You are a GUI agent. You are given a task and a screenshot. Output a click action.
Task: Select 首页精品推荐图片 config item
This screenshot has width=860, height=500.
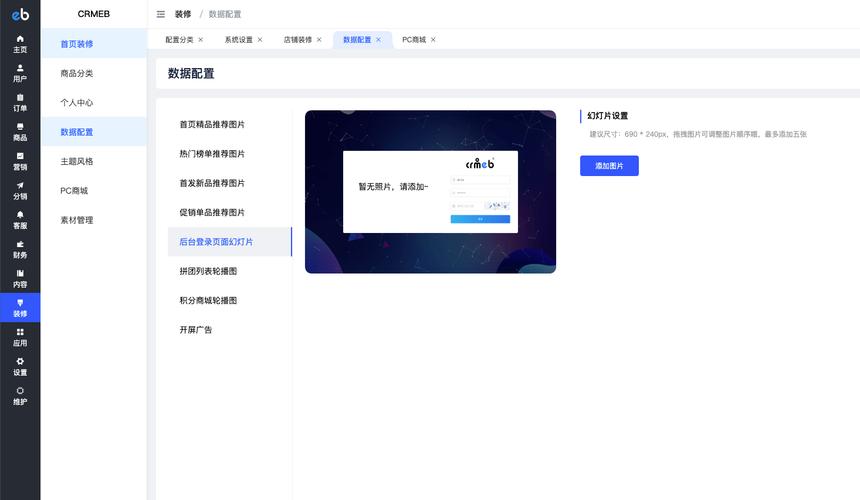[212, 125]
